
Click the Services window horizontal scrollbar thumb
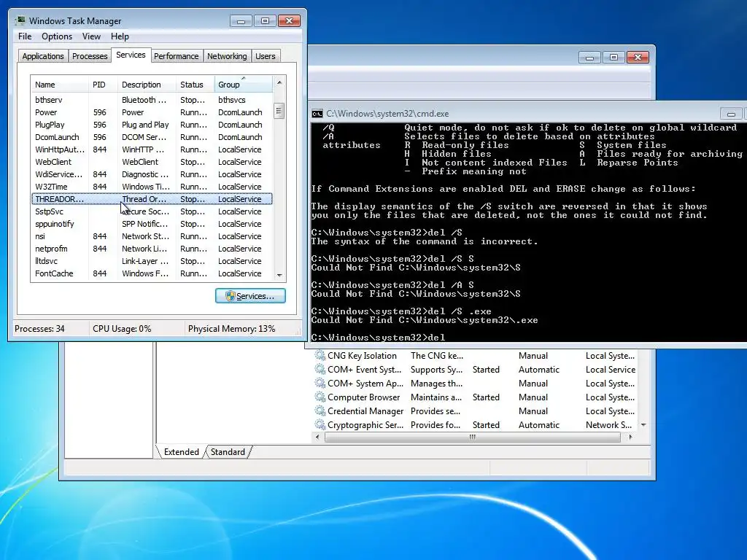coord(472,437)
